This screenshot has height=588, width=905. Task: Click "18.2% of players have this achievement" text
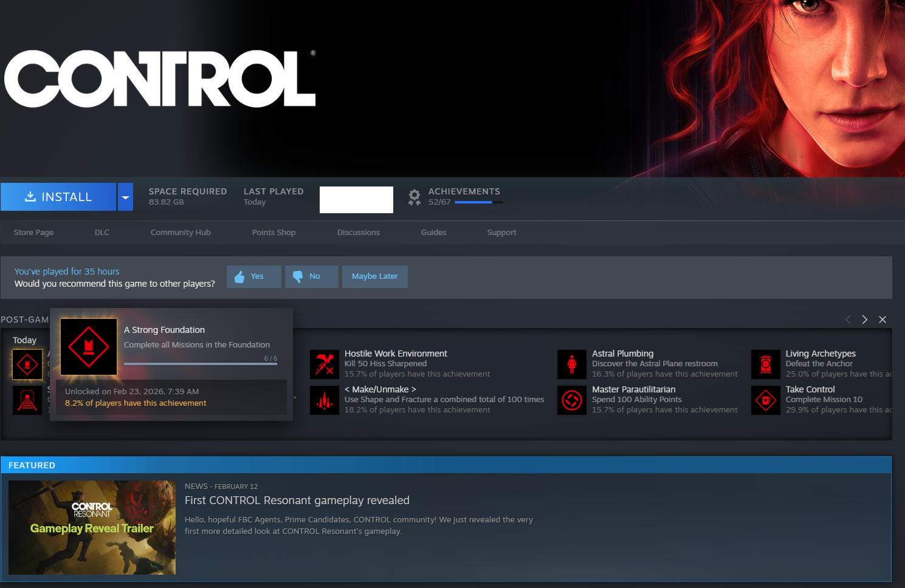tap(418, 410)
